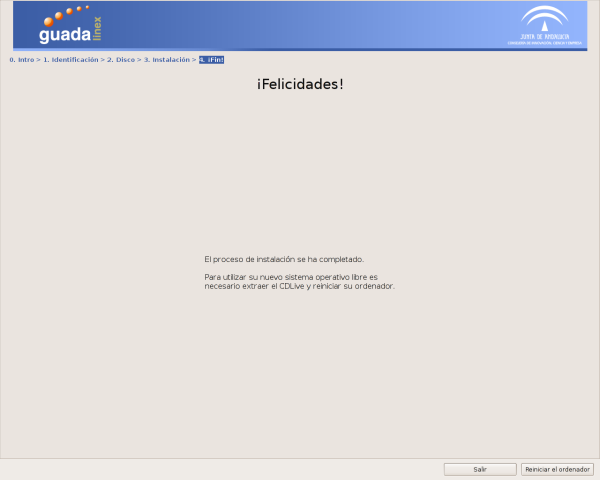
Task: Click the arrow separator after '0. Intro'
Action: click(x=38, y=60)
